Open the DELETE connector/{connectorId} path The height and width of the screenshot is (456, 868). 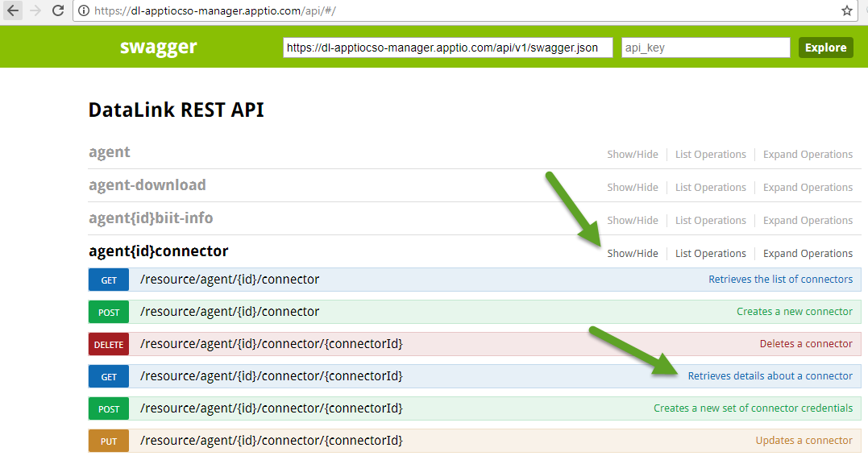272,344
